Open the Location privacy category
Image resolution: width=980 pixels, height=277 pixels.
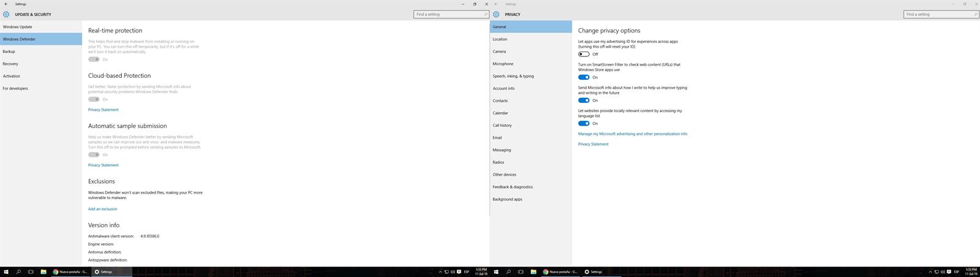click(500, 39)
